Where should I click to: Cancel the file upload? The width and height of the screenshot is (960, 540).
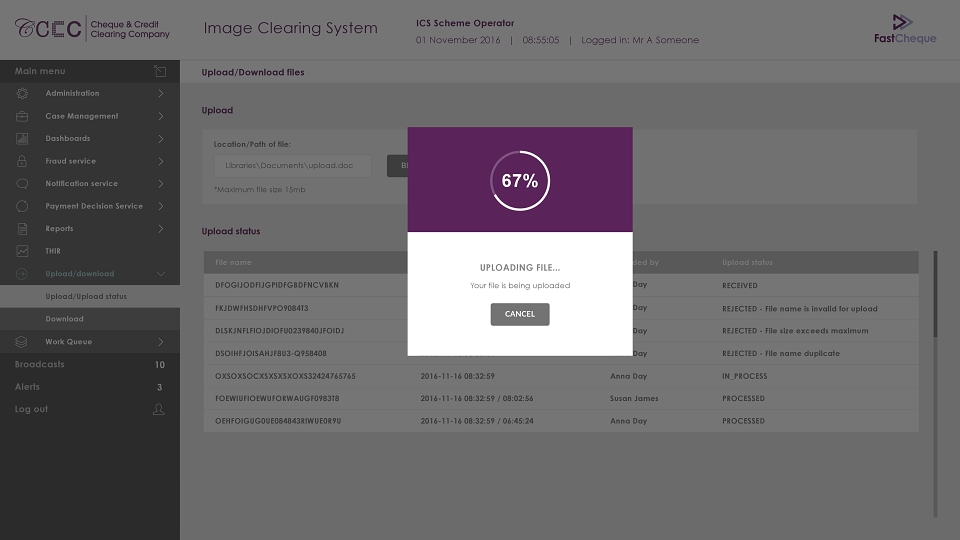point(520,314)
